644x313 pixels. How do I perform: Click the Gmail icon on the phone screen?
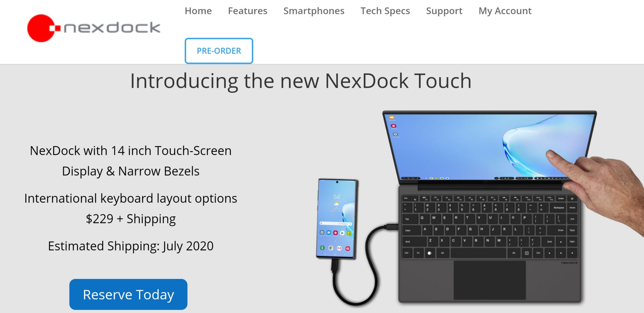tap(339, 248)
